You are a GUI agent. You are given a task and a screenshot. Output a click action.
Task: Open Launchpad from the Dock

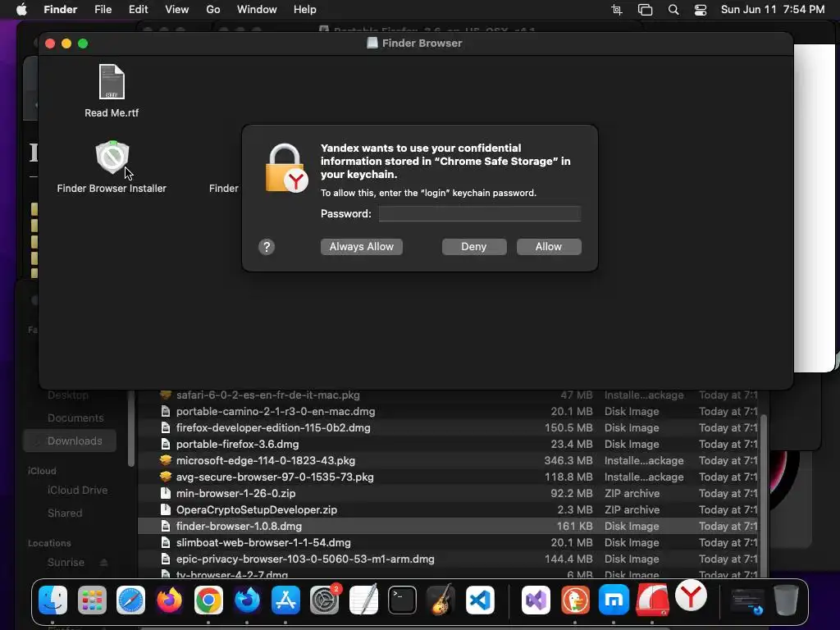[x=92, y=600]
